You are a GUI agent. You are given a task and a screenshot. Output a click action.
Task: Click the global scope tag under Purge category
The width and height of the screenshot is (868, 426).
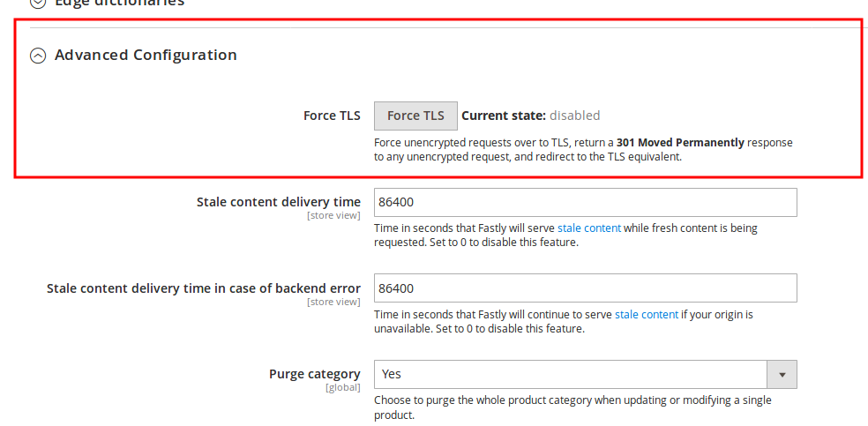(342, 388)
